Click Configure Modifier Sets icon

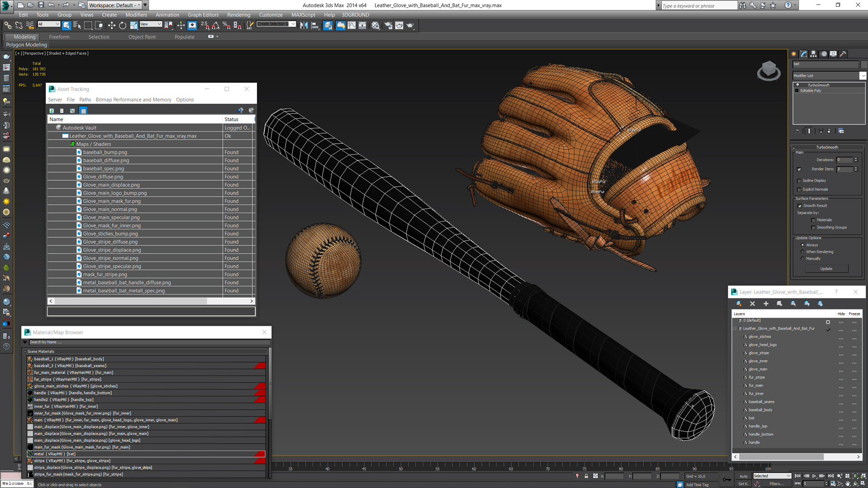[x=841, y=131]
